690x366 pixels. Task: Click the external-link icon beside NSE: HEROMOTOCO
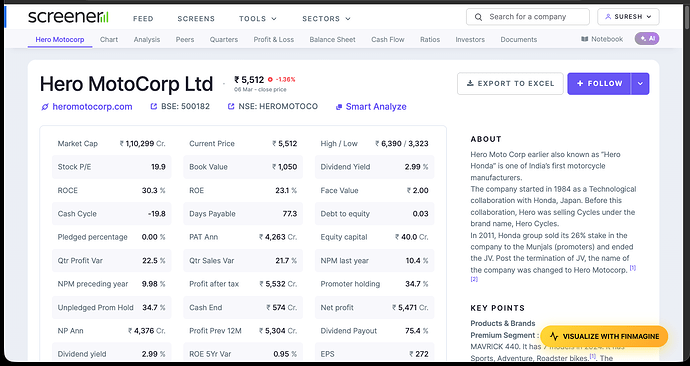(x=231, y=106)
